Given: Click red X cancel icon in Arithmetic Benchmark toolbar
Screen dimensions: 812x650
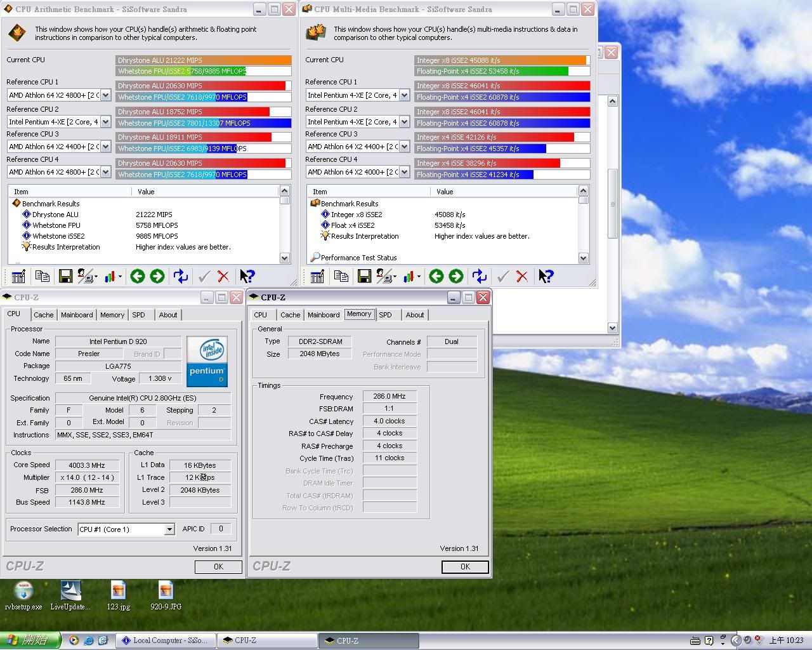Looking at the screenshot, I should coord(223,276).
